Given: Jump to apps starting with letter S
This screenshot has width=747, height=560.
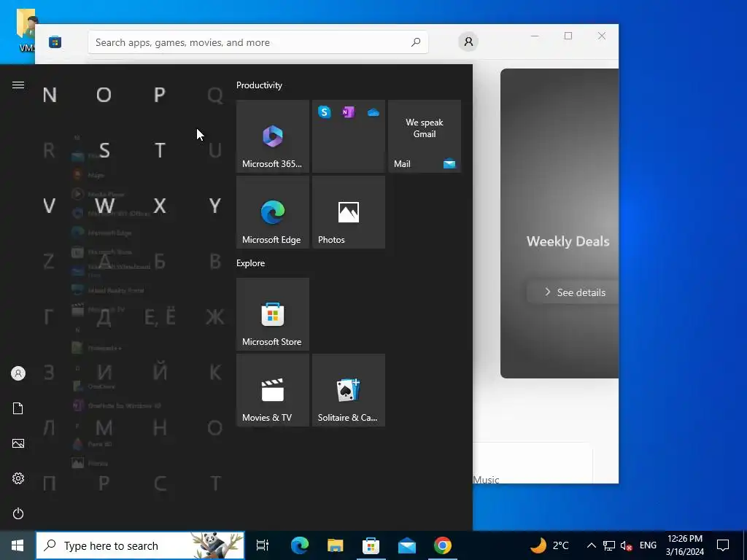Looking at the screenshot, I should point(104,150).
